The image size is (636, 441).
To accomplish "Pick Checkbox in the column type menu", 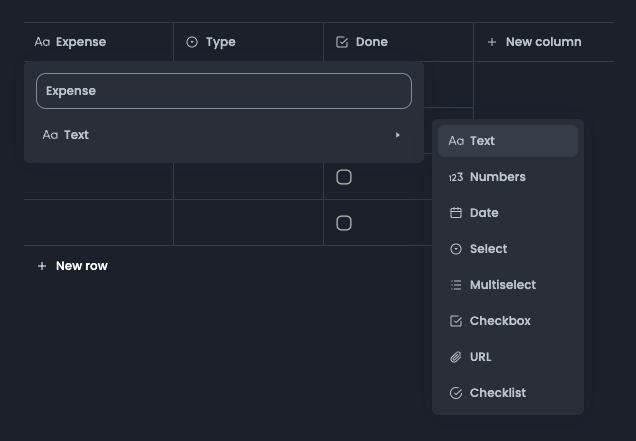I will click(x=500, y=321).
